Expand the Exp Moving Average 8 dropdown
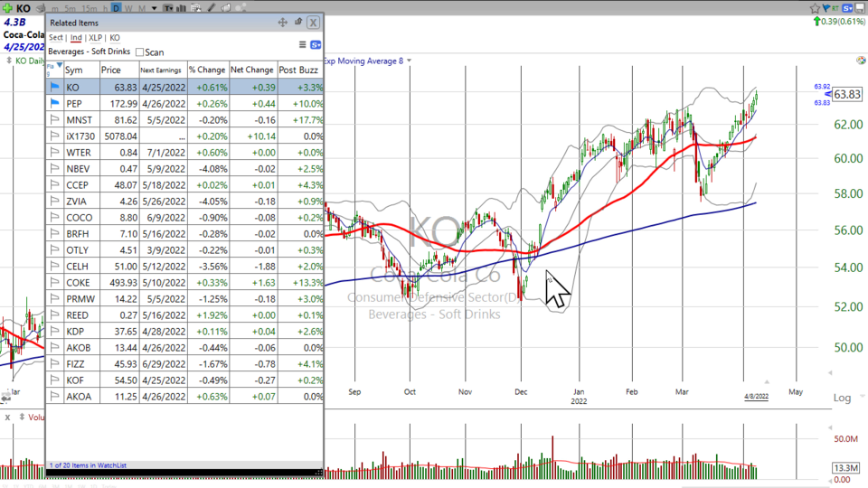Image resolution: width=868 pixels, height=488 pixels. coord(410,61)
